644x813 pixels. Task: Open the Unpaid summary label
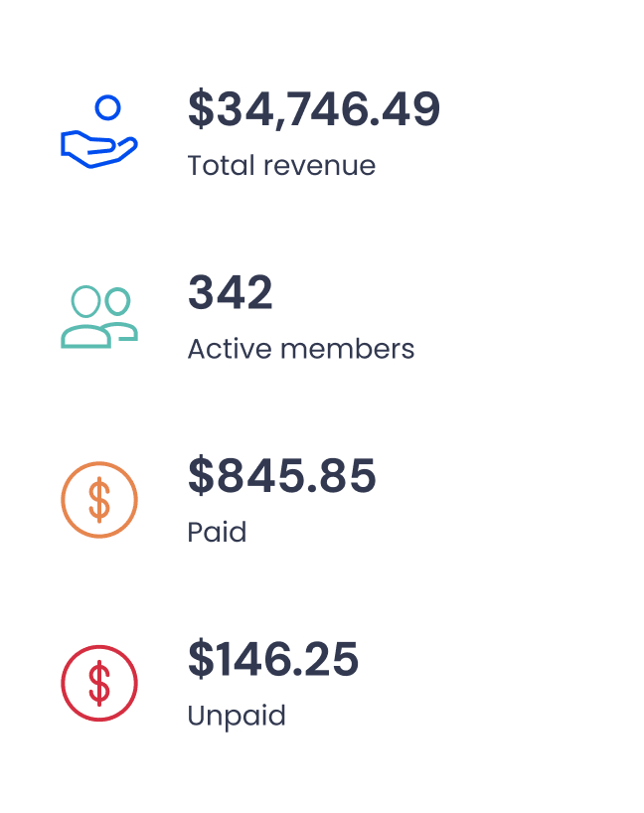click(237, 715)
